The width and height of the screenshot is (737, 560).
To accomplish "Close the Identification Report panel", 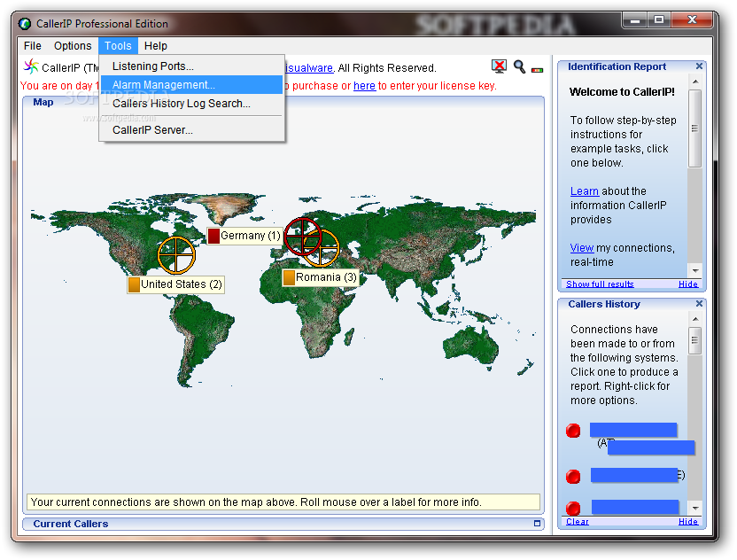I will (x=699, y=66).
